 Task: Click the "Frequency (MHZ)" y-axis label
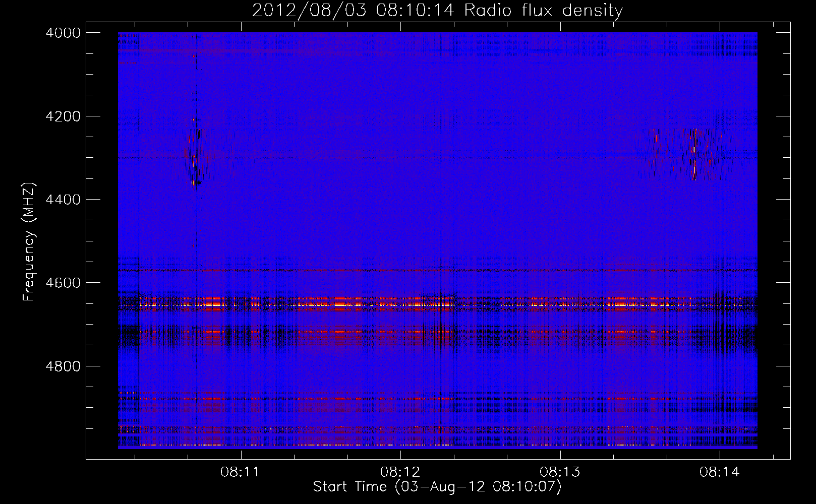(29, 242)
